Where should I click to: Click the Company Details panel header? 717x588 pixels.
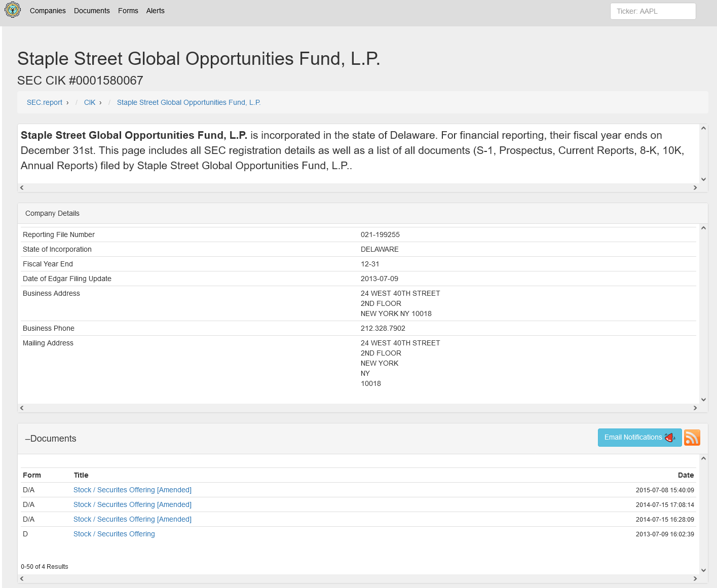(363, 213)
